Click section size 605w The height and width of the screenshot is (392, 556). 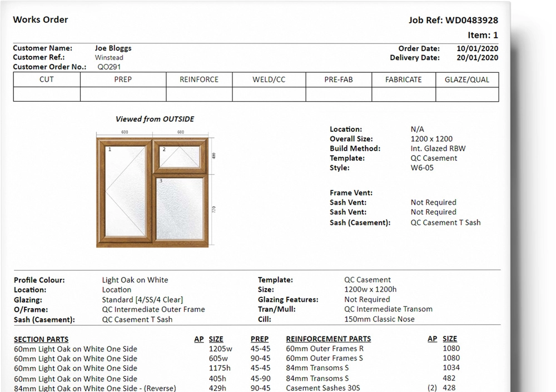218,359
